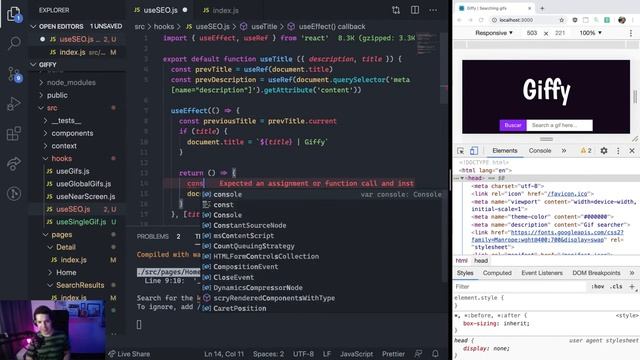640x360 pixels.
Task: Open useSingleGif.js in the explorer
Action: click(81, 222)
